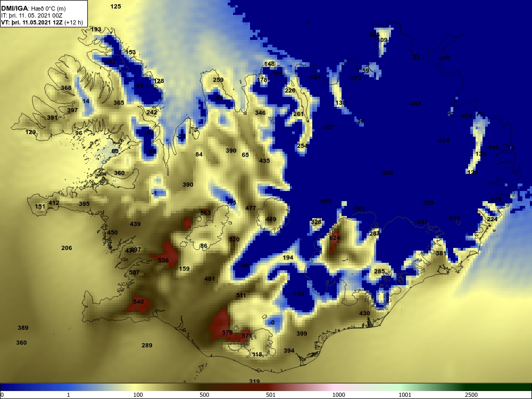This screenshot has height=399, width=532.
Task: Click the 193 label at northwest tip
Action: (x=96, y=29)
